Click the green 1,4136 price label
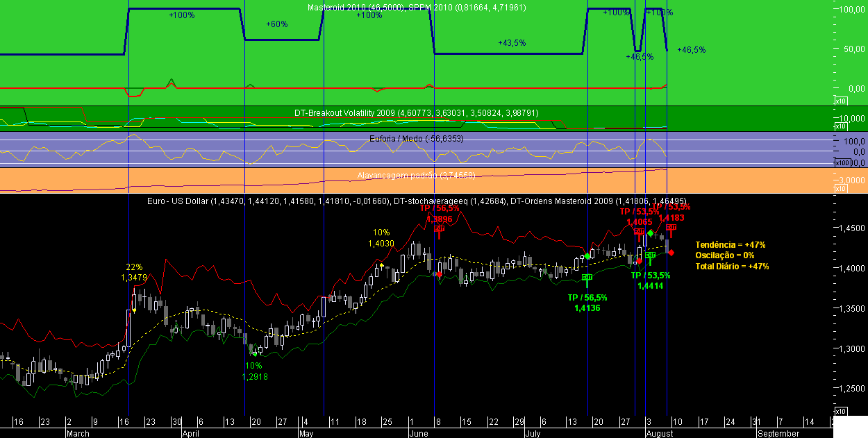This screenshot has height=438, width=868. pyautogui.click(x=587, y=308)
